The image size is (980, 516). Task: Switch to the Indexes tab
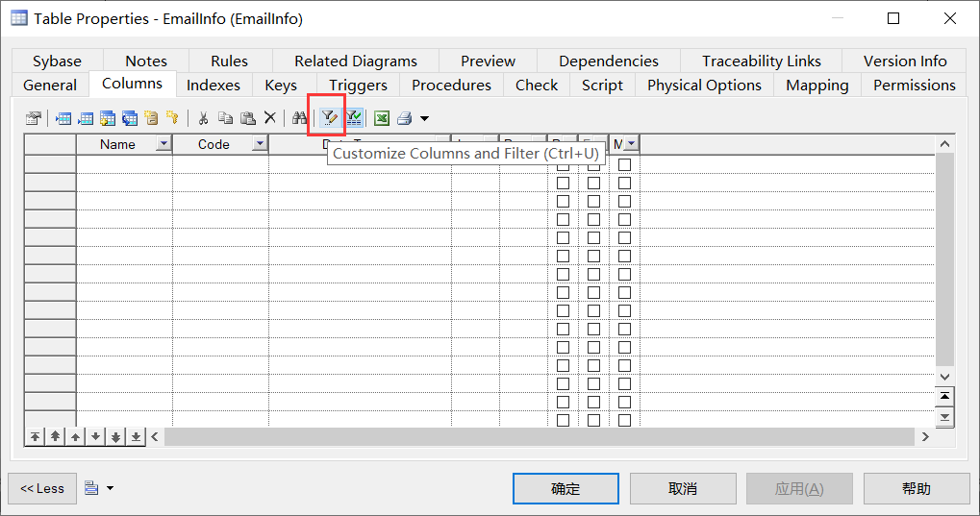214,85
